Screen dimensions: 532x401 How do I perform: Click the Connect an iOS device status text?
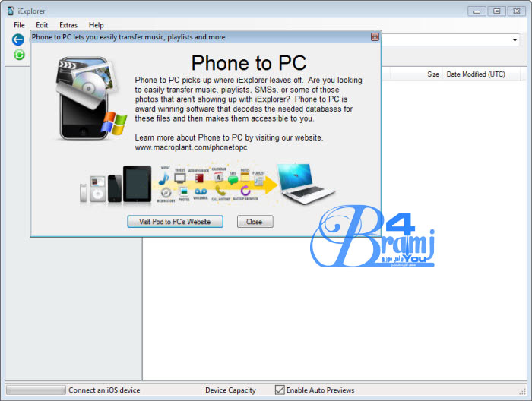point(104,390)
